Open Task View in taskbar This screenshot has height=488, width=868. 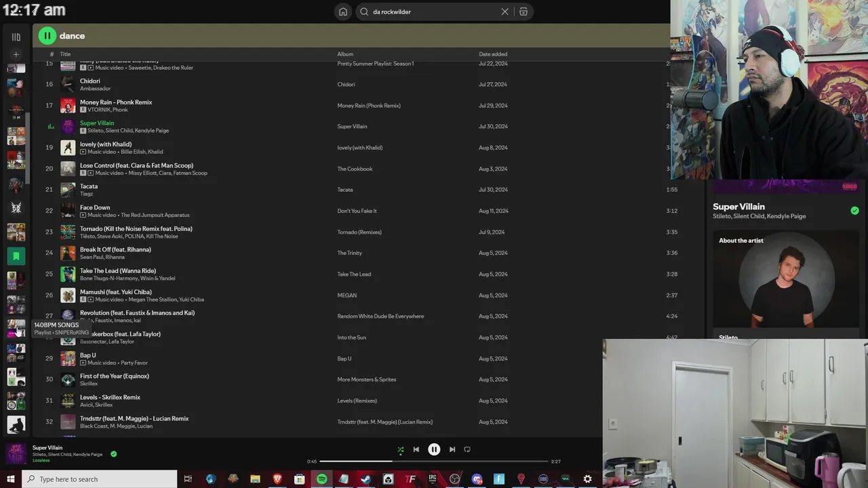[188, 479]
